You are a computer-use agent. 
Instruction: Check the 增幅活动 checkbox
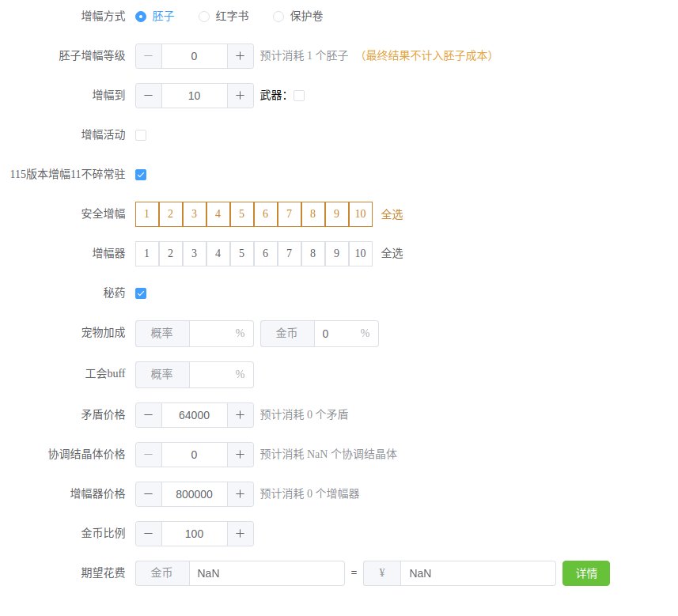tap(141, 135)
